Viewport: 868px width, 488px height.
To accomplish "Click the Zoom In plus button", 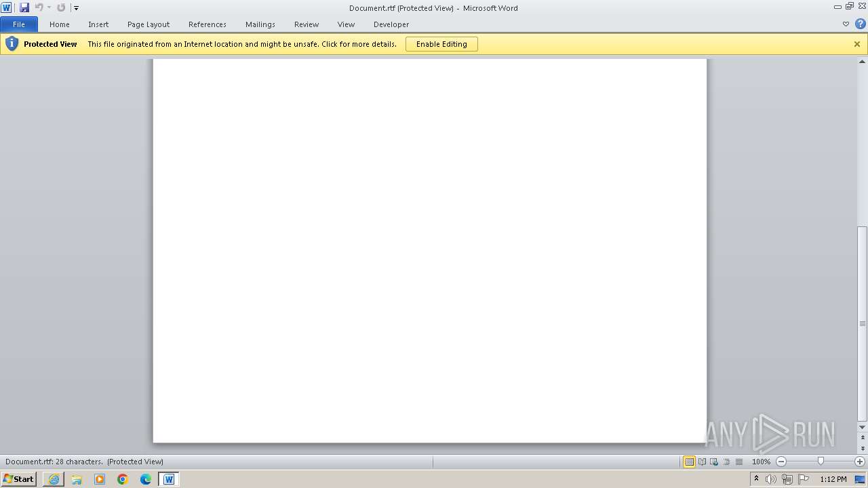I will click(860, 462).
